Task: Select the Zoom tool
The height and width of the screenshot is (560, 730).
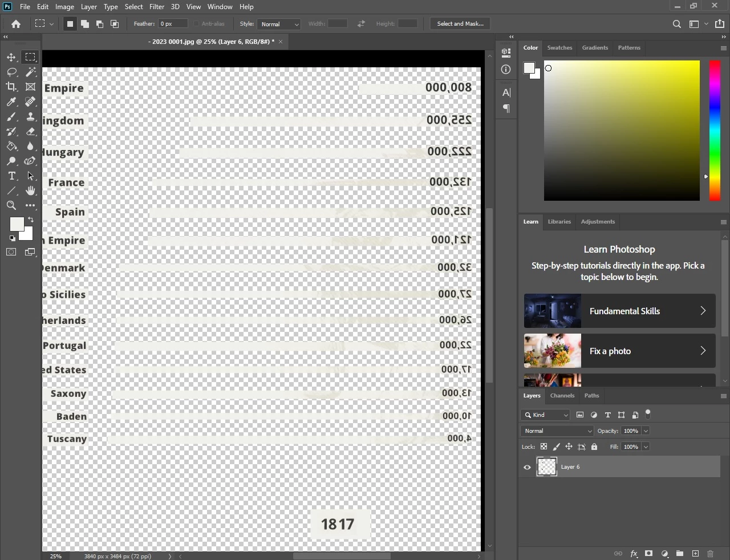Action: tap(11, 205)
